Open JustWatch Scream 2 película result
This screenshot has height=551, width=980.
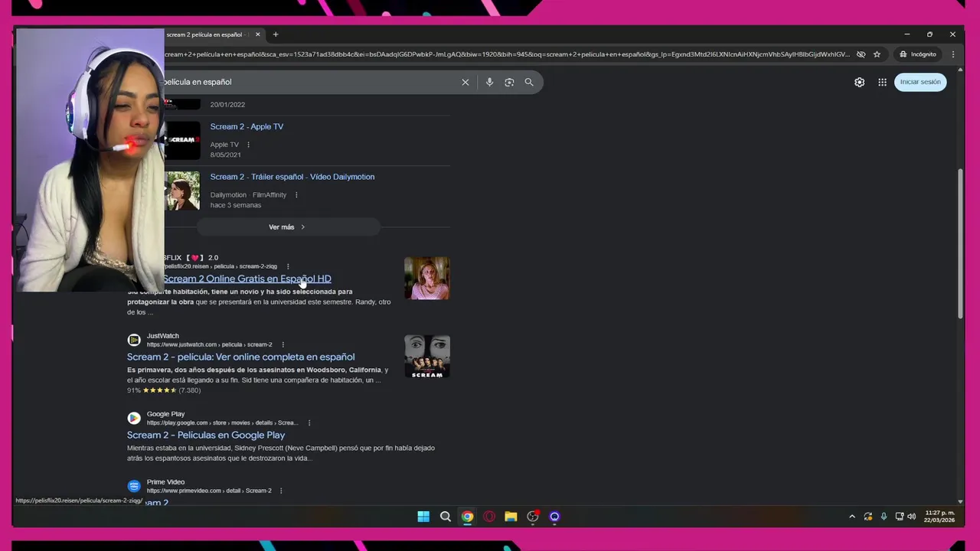[x=240, y=357]
